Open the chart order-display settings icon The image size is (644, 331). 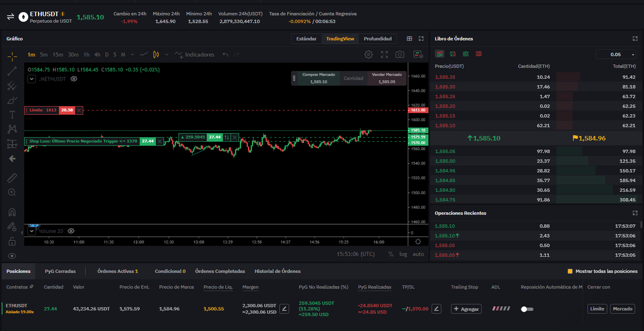tap(418, 55)
